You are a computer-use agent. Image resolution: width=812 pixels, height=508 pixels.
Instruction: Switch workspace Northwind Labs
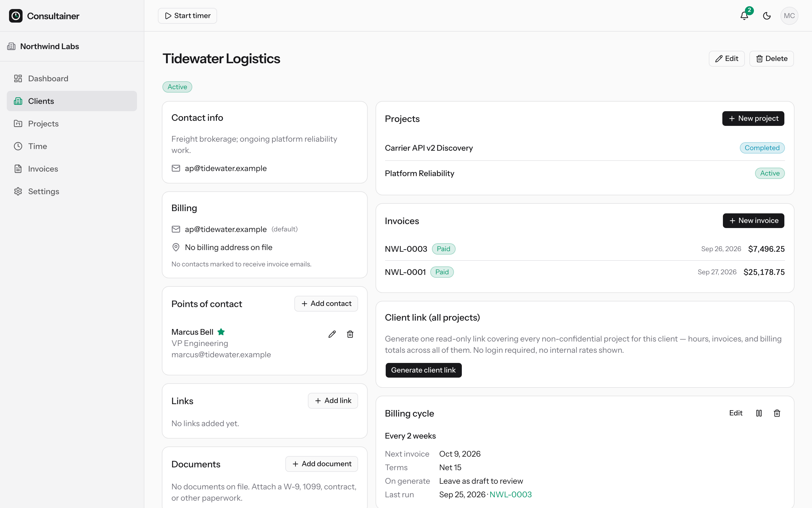pyautogui.click(x=50, y=46)
